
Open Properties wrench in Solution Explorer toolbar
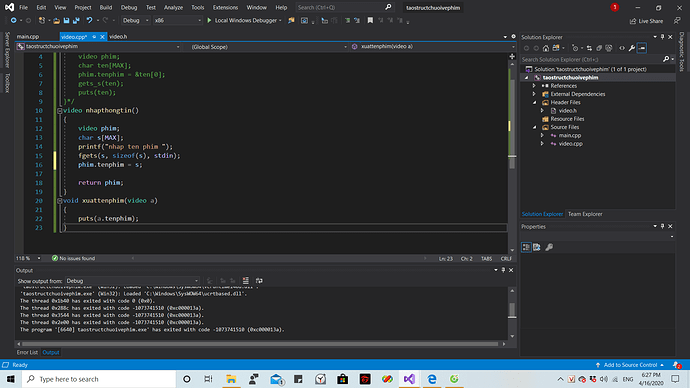(631, 48)
